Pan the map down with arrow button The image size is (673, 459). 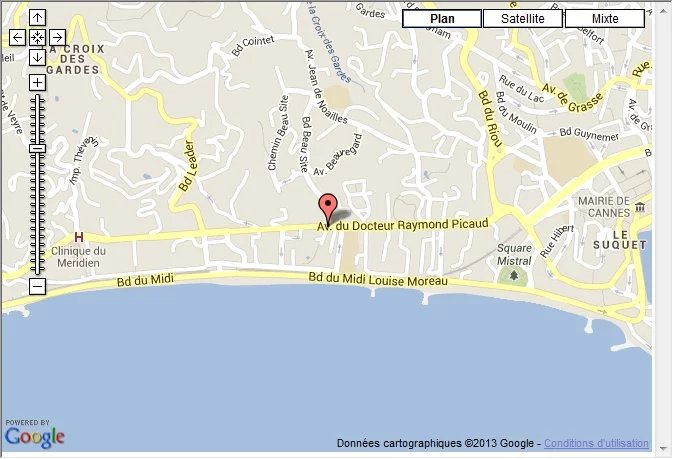[37, 58]
